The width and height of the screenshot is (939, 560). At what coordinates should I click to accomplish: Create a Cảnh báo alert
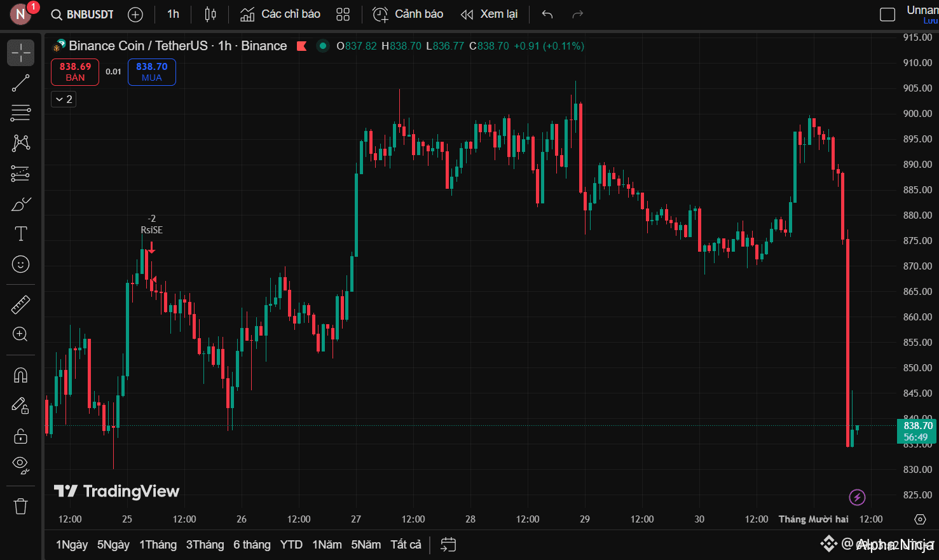point(408,14)
